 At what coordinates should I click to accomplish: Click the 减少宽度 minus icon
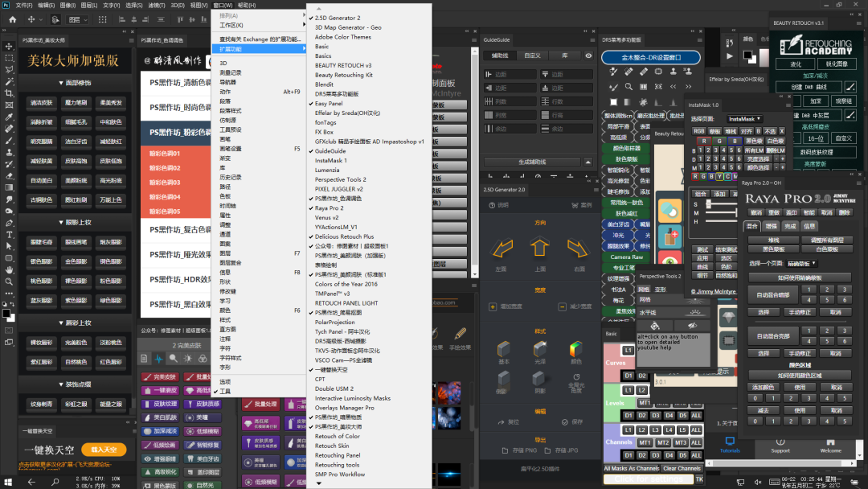[562, 306]
